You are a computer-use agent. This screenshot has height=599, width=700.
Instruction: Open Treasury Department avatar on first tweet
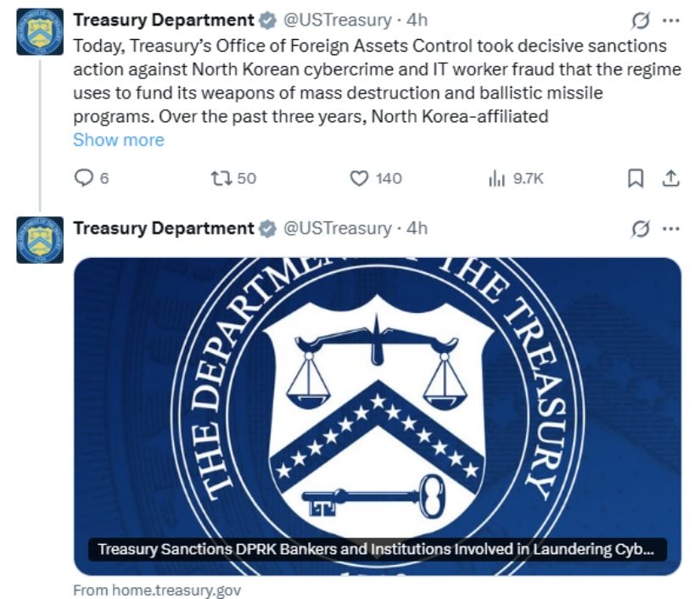pyautogui.click(x=40, y=31)
